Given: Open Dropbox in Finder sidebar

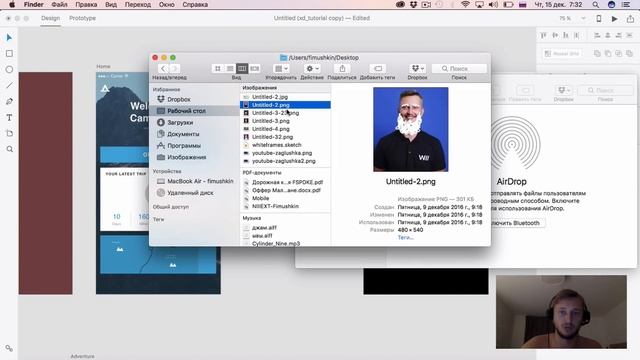Looking at the screenshot, I should point(179,99).
